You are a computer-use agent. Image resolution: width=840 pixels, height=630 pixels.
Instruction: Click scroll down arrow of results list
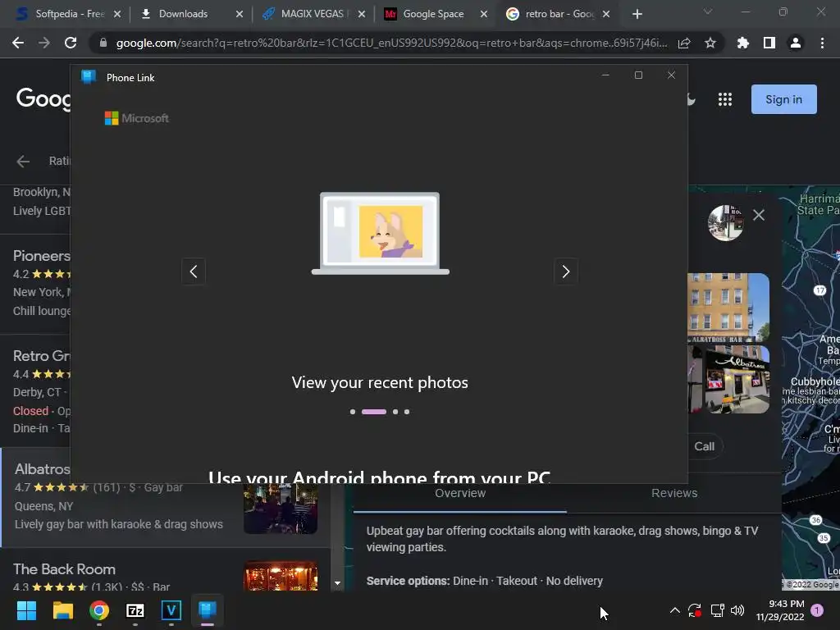[x=337, y=583]
